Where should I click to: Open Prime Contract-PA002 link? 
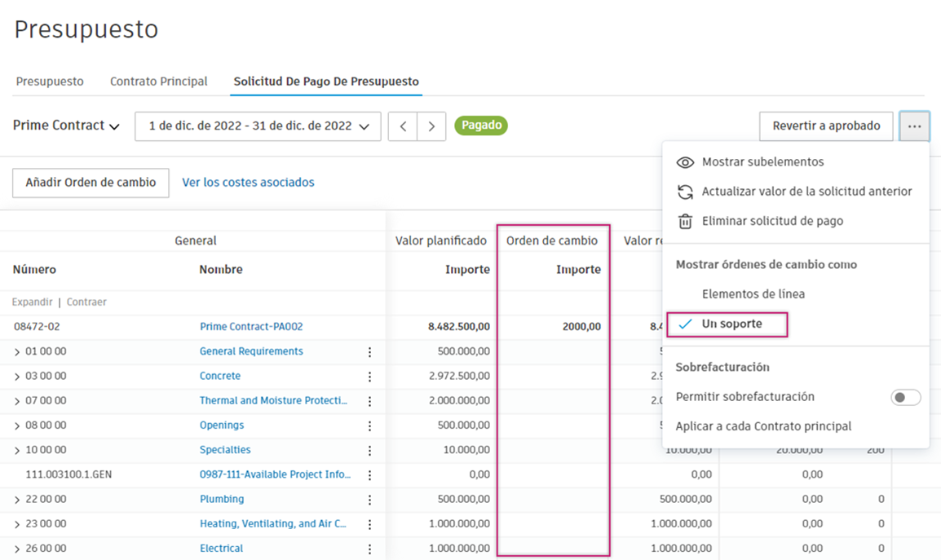pyautogui.click(x=251, y=327)
